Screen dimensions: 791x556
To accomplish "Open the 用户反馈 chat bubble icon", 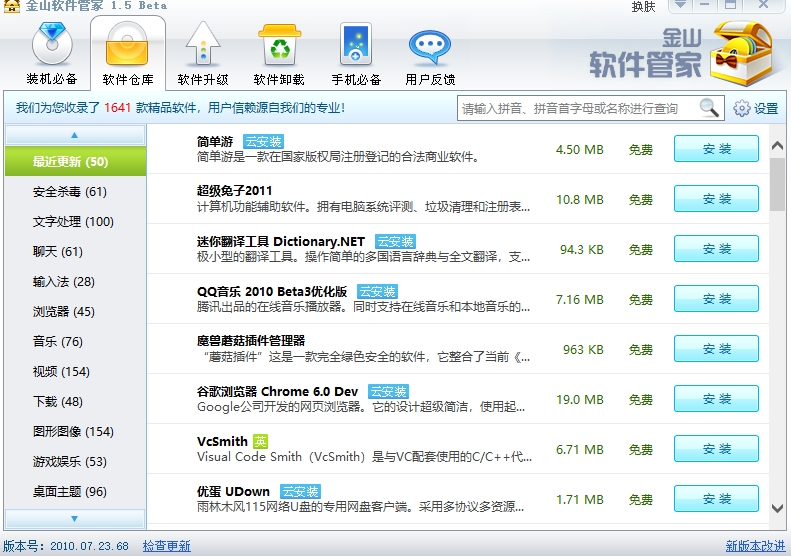I will pos(430,47).
